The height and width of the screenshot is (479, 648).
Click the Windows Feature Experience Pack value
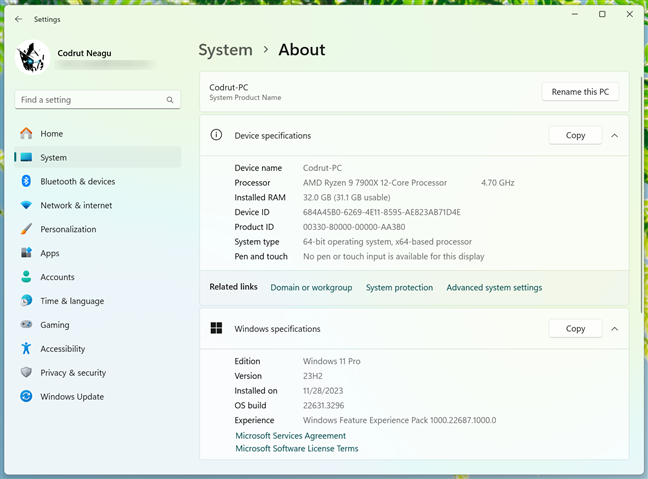coord(399,420)
